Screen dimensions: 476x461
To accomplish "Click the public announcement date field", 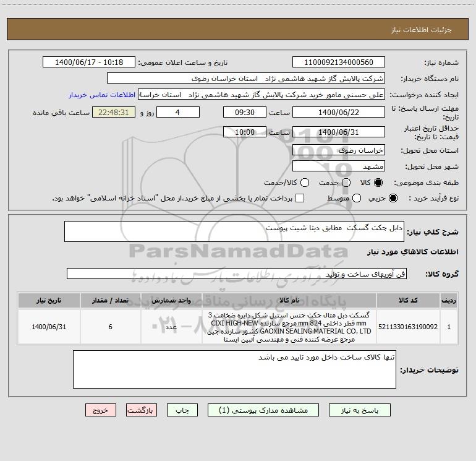I will [89, 62].
